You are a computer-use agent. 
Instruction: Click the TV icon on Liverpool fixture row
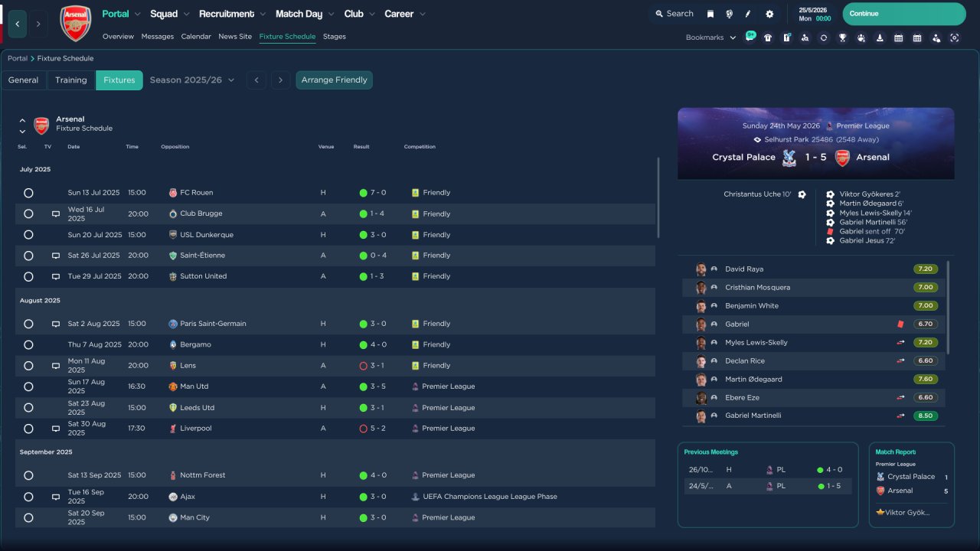coord(55,429)
